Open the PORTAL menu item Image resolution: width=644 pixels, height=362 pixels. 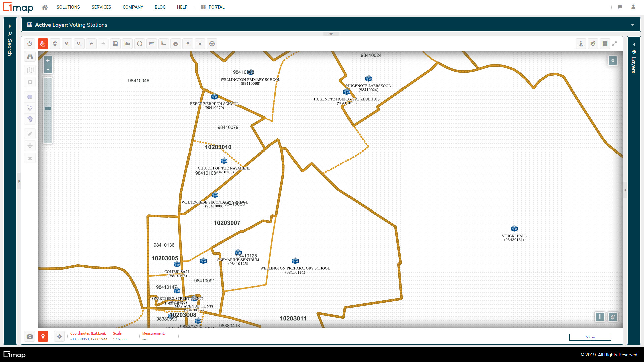coord(213,7)
